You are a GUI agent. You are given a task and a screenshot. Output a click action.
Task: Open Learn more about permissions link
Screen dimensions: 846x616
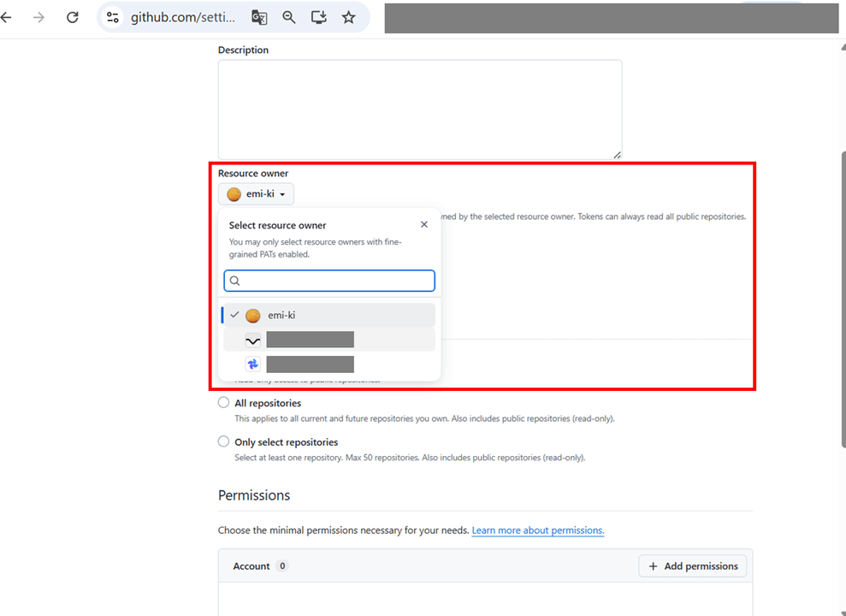click(538, 530)
